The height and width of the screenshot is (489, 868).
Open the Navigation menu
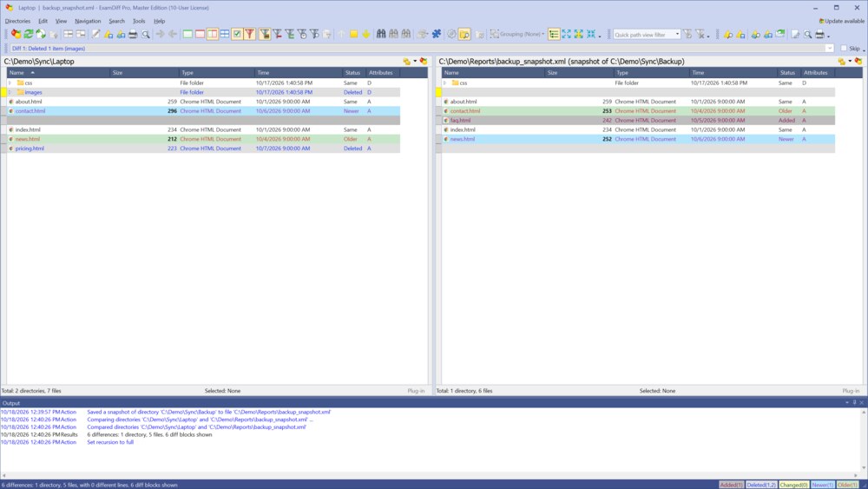88,21
